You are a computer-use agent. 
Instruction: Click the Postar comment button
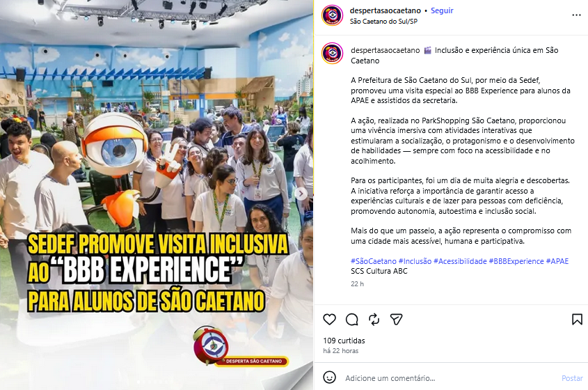click(x=572, y=378)
